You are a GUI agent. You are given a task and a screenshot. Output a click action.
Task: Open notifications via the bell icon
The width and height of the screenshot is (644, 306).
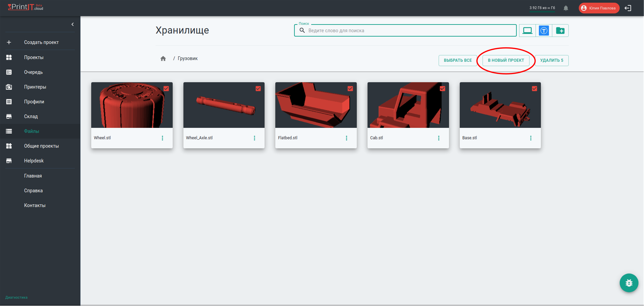pos(566,8)
